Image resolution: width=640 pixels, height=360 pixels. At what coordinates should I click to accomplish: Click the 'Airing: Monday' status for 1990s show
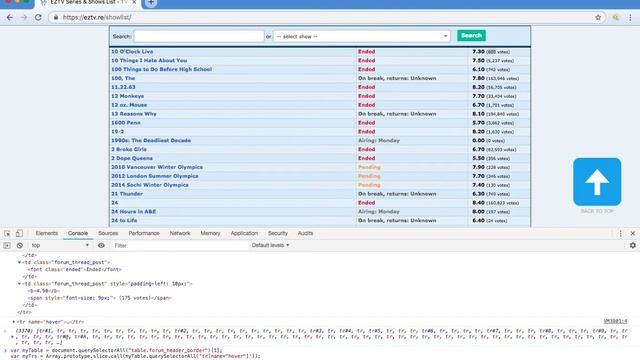[x=379, y=140]
